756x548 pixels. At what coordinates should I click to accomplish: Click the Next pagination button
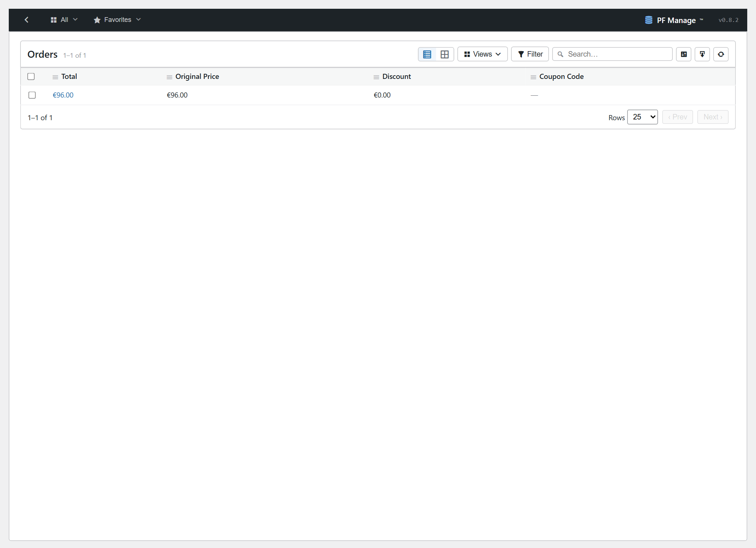click(713, 117)
